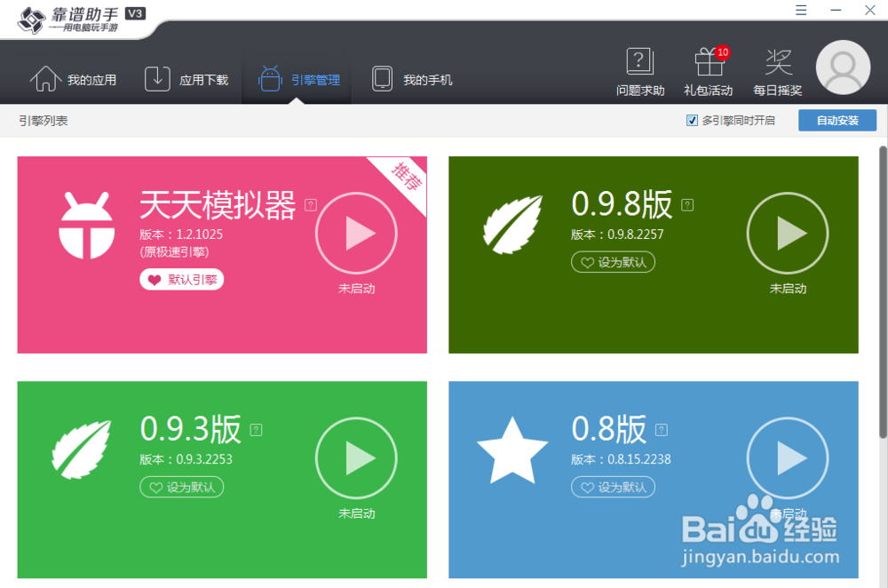This screenshot has width=888, height=588.
Task: Close the 靠谱助手 window
Action: [x=870, y=10]
